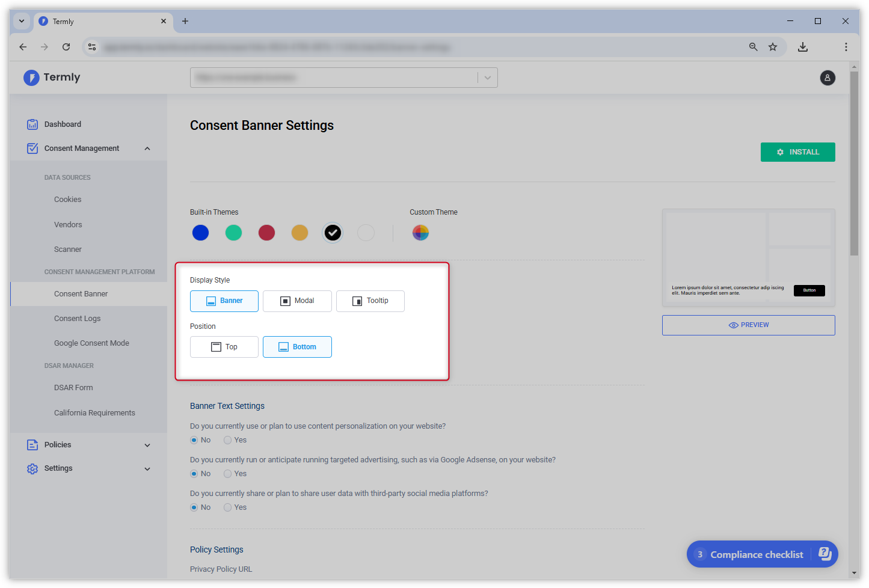Click the Termly logo icon
This screenshot has height=588, width=869.
(31, 78)
